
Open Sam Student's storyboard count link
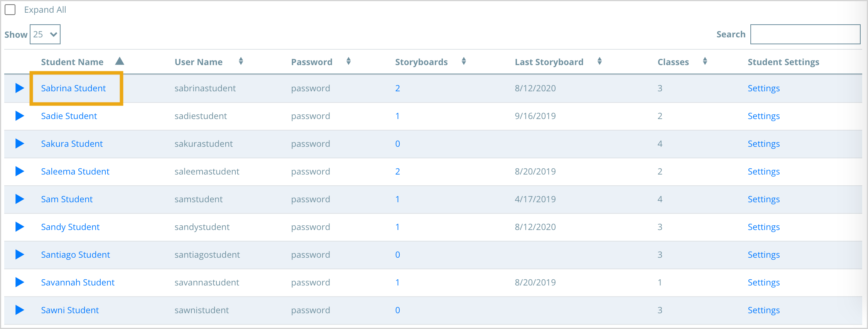coord(397,199)
